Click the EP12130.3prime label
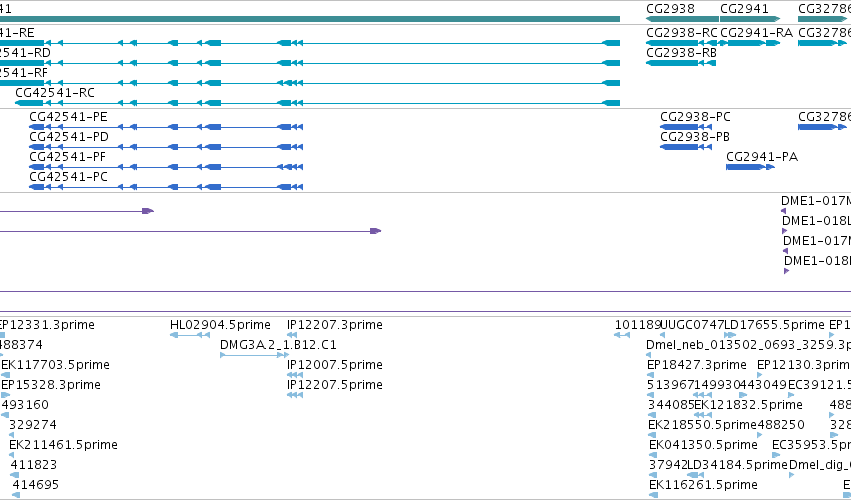Screen dimensions: 851x500 point(804,365)
